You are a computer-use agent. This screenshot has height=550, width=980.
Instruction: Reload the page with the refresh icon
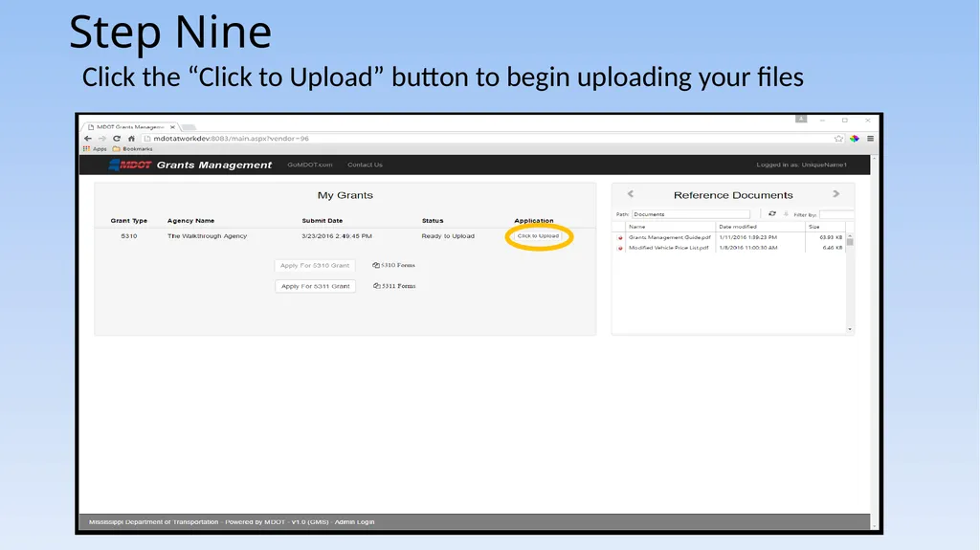[x=116, y=138]
